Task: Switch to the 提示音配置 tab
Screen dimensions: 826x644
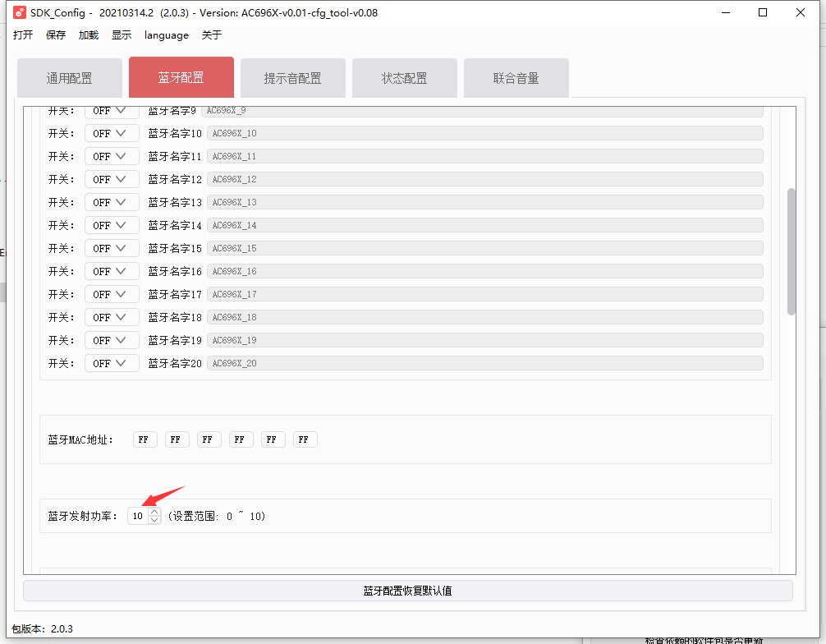Action: (x=292, y=77)
